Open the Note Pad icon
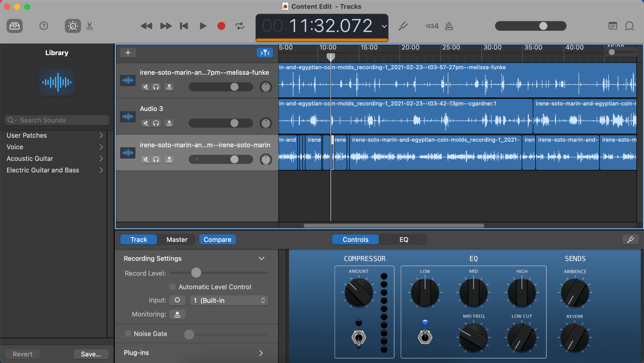 click(x=612, y=26)
